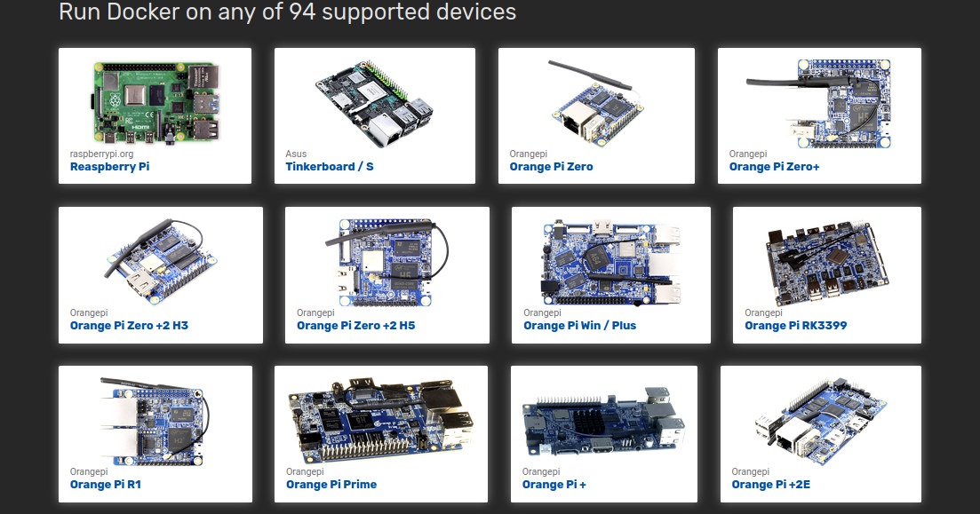This screenshot has width=980, height=514.
Task: Select the Orange Pi Zero+ board image
Action: [x=819, y=103]
